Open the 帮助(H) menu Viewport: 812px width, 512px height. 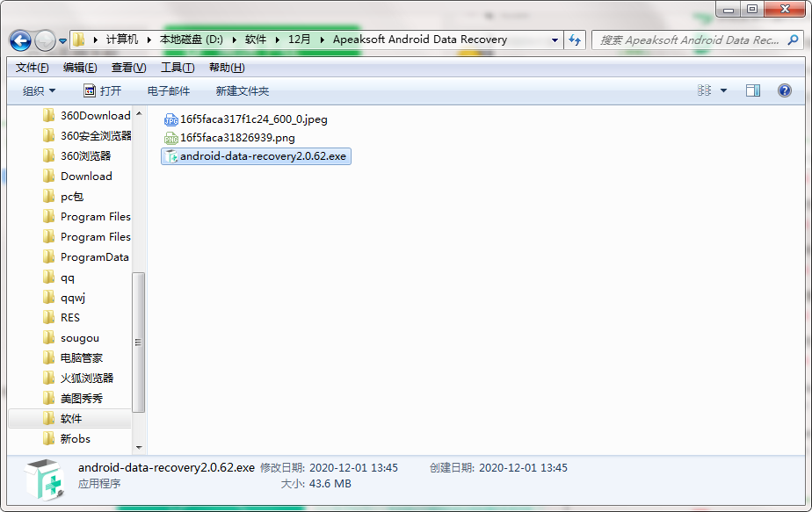(x=227, y=68)
